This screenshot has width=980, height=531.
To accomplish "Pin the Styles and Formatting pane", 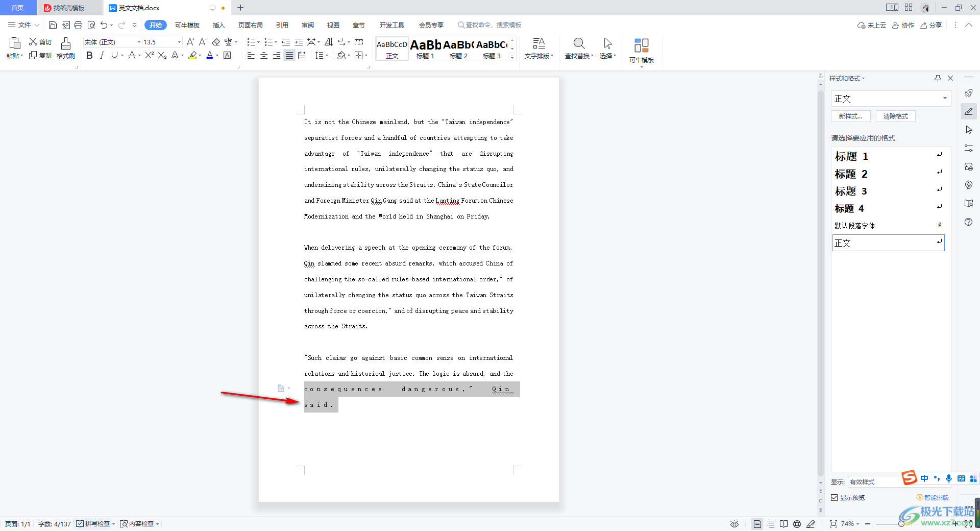I will click(938, 78).
